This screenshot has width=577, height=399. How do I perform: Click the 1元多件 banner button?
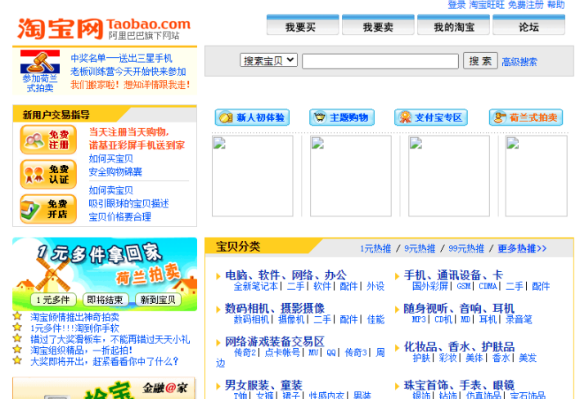tap(53, 300)
